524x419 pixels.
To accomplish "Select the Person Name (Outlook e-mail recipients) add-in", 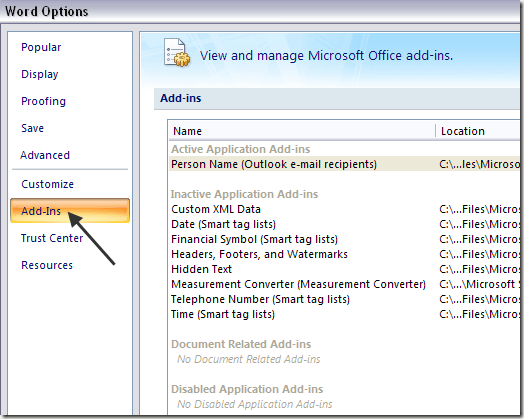I will tap(344, 164).
